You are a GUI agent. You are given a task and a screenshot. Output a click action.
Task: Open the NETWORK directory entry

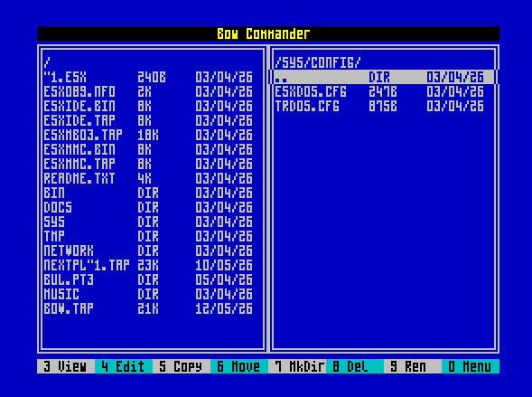(x=153, y=250)
